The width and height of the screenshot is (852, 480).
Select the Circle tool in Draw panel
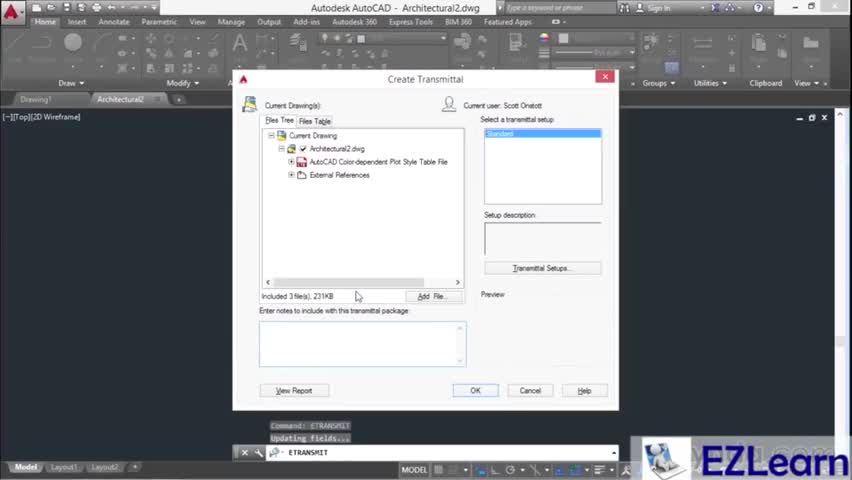(x=73, y=42)
